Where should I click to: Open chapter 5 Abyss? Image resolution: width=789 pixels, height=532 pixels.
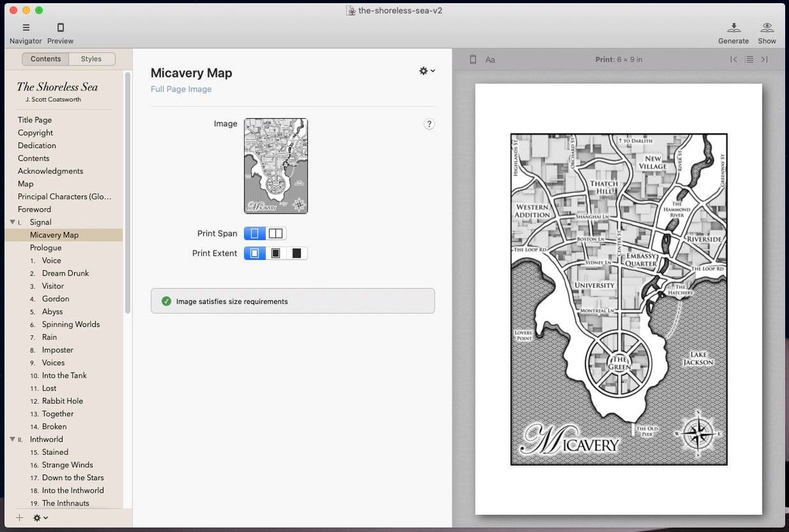pyautogui.click(x=53, y=312)
